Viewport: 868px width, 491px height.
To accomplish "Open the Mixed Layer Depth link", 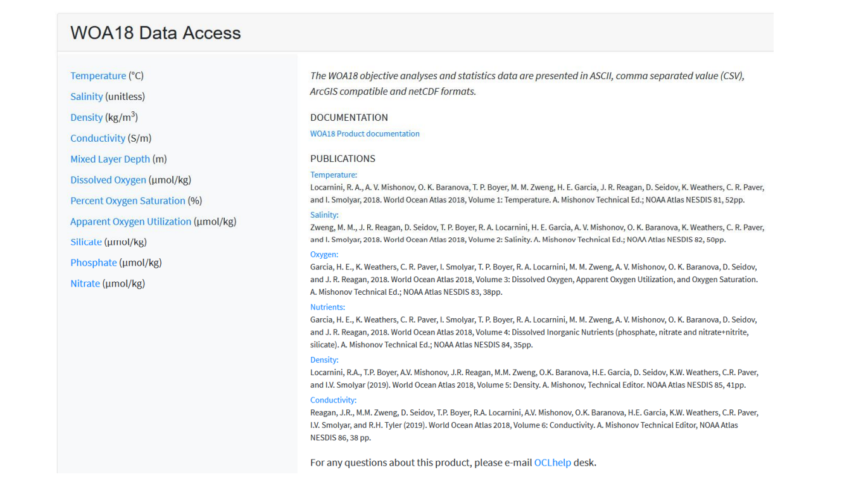I will 110,159.
